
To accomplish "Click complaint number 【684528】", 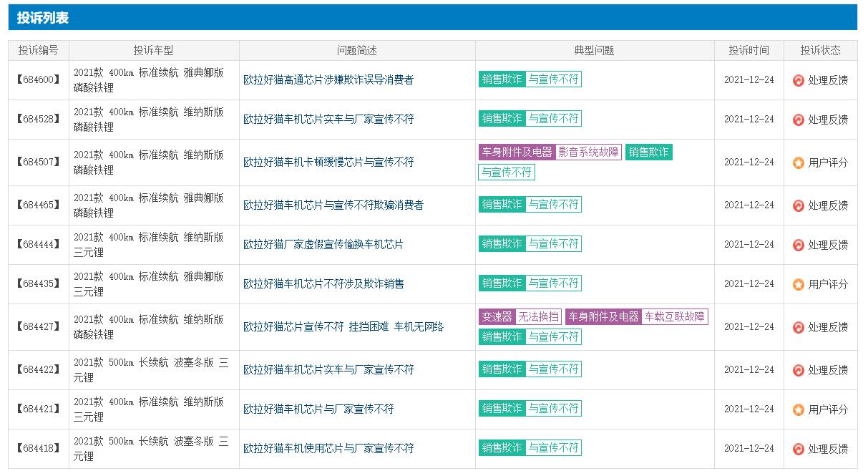I will (x=39, y=120).
